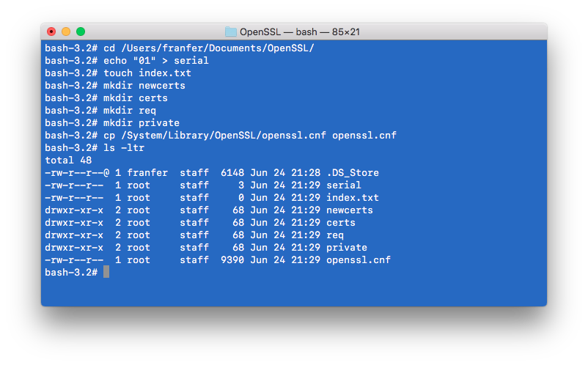The width and height of the screenshot is (588, 365).
Task: Click the 'cd /Users/franfer/Documents/OpenSSL/' command
Action: (x=209, y=48)
